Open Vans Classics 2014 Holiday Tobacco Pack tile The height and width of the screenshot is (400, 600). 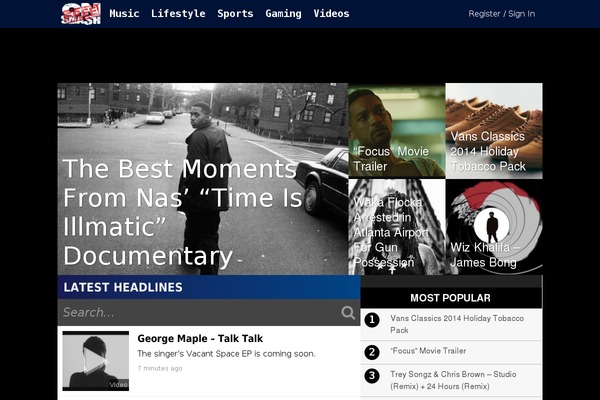494,131
